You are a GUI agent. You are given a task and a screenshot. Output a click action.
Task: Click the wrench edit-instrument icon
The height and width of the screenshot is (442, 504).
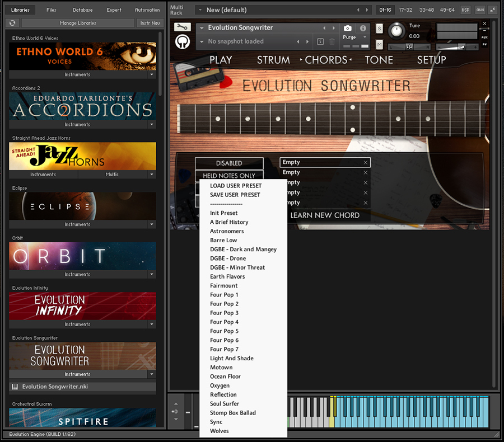click(182, 27)
